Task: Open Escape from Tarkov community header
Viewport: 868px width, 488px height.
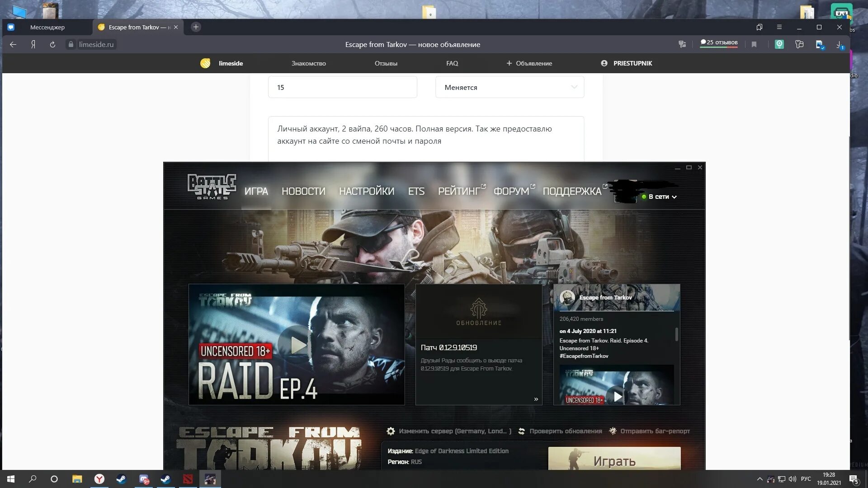Action: [617, 297]
